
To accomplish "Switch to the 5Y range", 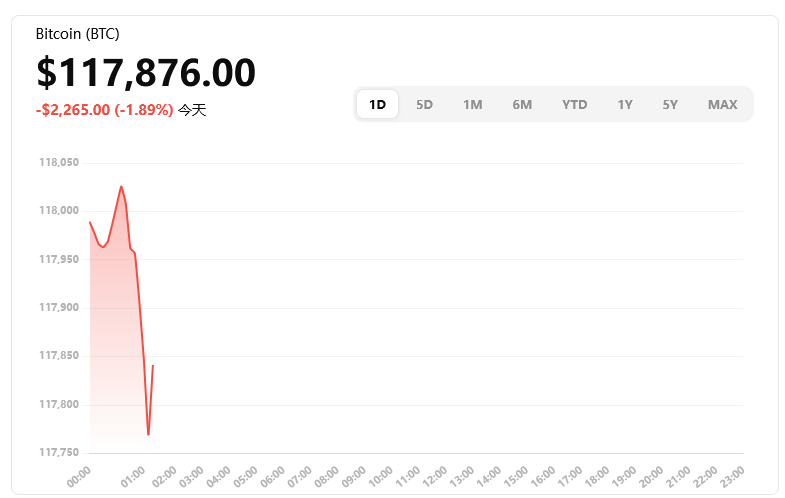I will pos(670,104).
